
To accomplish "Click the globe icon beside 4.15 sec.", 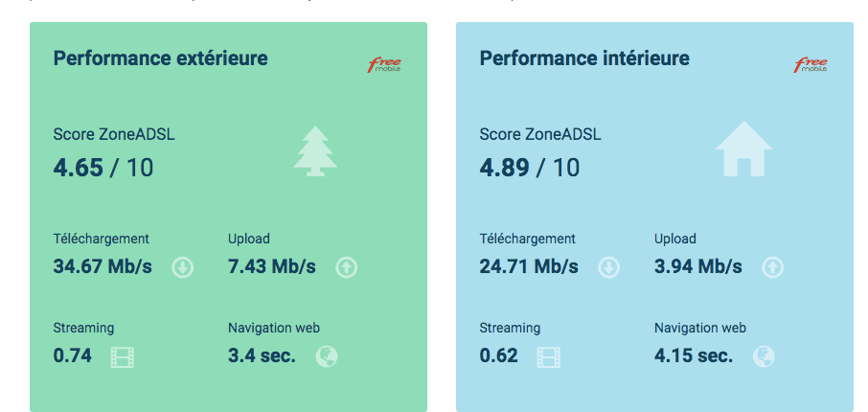I will click(x=764, y=357).
